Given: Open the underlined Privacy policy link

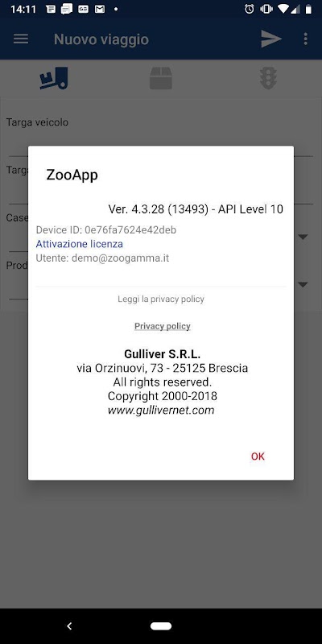Looking at the screenshot, I should 163,326.
